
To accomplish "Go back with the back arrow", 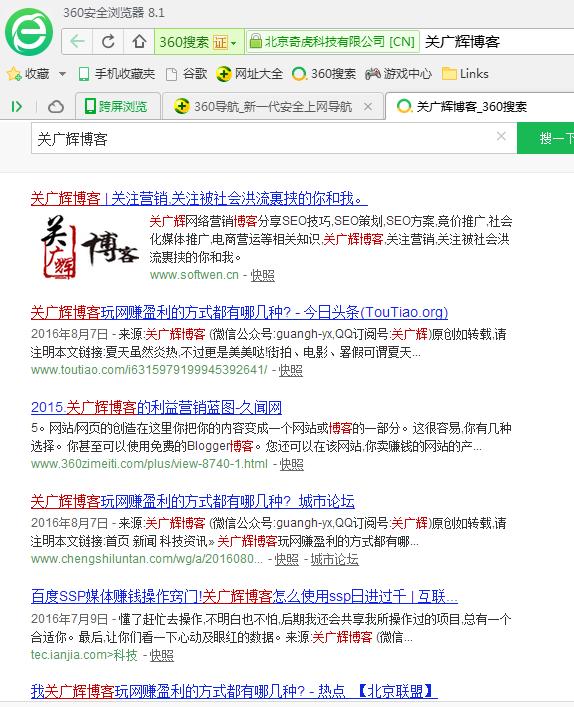I will point(77,41).
